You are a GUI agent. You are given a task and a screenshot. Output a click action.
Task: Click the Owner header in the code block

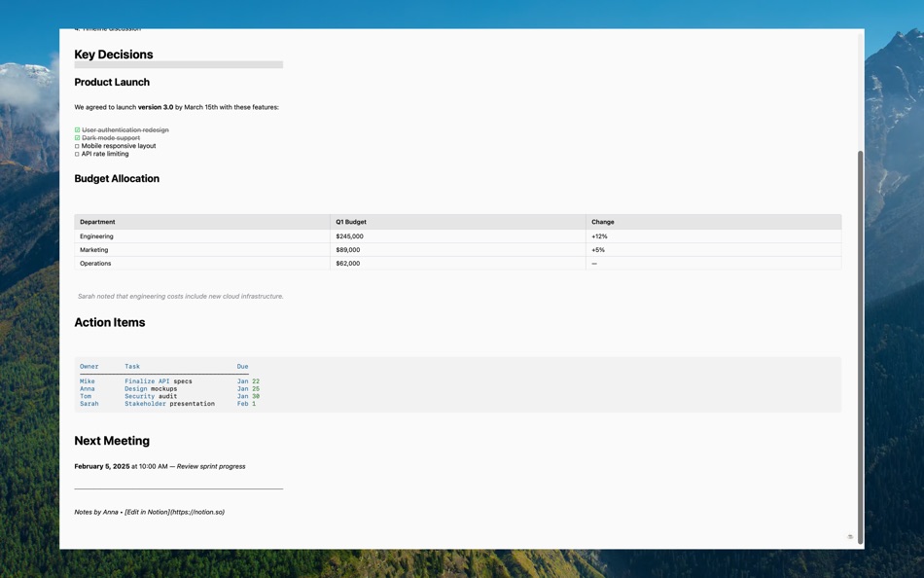[89, 366]
